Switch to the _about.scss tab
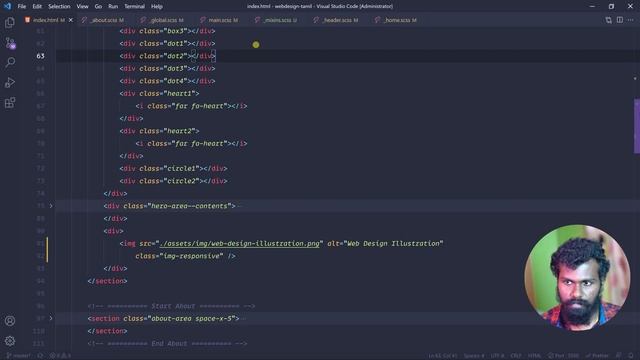Viewport: 640px width, 360px height. coord(105,20)
